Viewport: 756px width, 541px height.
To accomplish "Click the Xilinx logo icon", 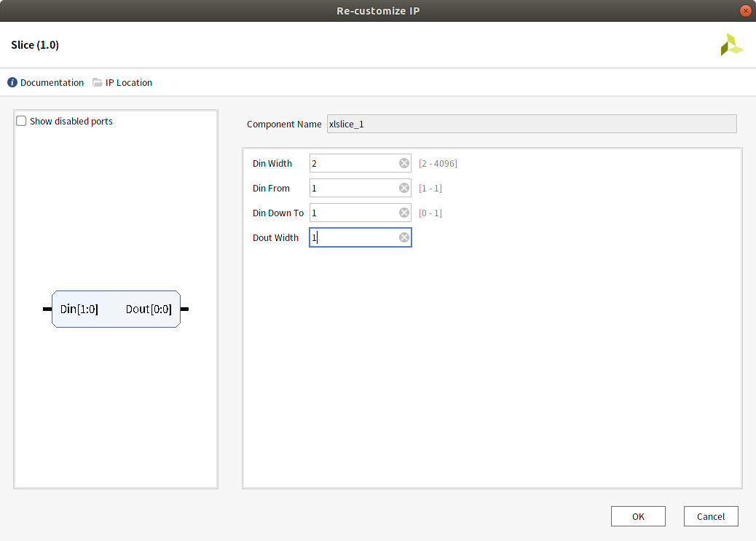I will point(731,45).
